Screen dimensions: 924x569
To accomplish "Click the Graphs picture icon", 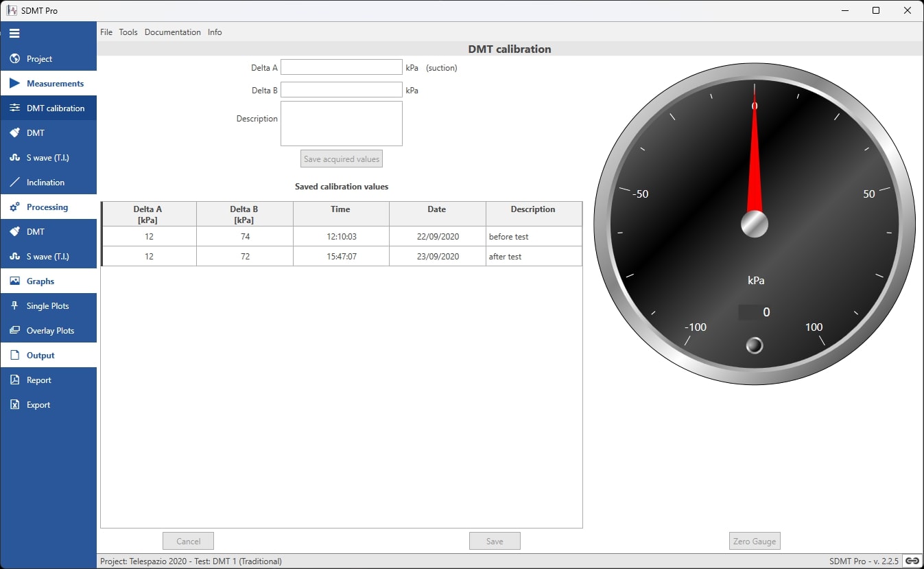I will [14, 281].
